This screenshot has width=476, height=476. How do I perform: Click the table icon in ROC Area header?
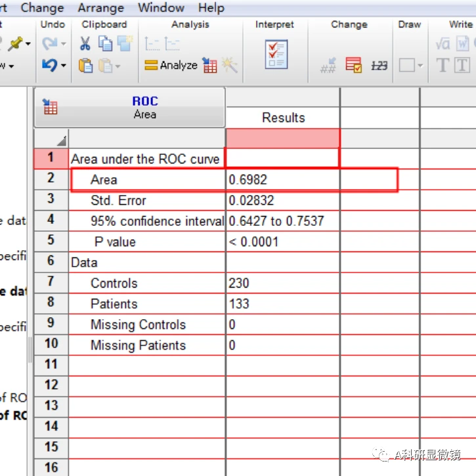pos(50,107)
